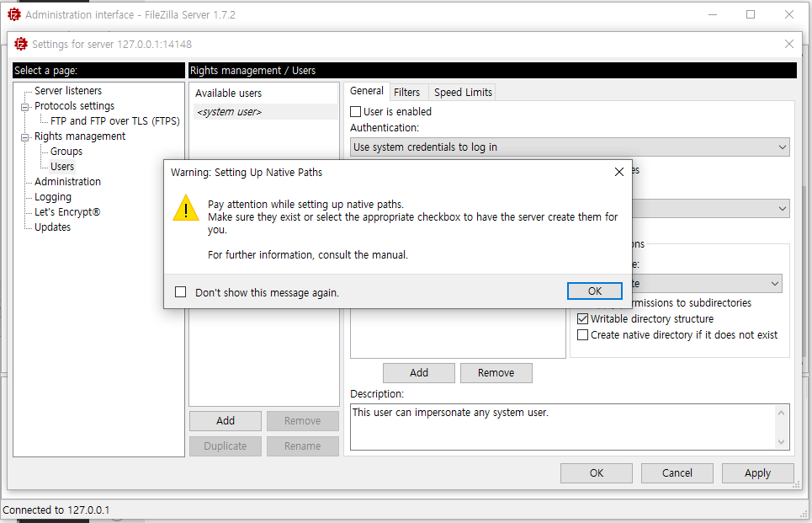This screenshot has width=812, height=523.
Task: Select <system user> in Available users
Action: click(266, 111)
